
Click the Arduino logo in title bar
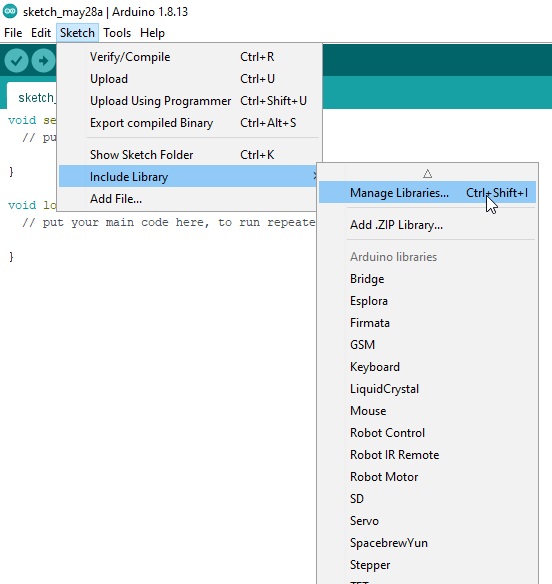coord(10,11)
